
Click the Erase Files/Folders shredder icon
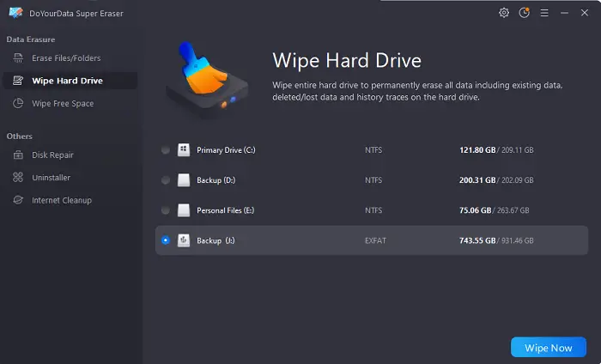coord(18,58)
